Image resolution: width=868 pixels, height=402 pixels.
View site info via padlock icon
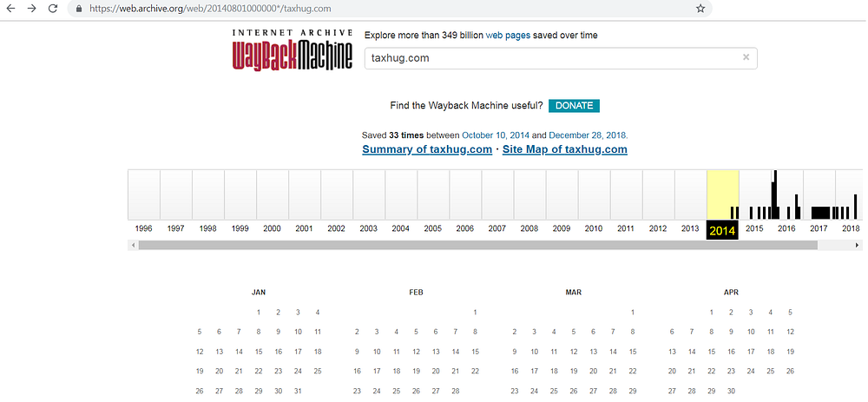pyautogui.click(x=79, y=9)
